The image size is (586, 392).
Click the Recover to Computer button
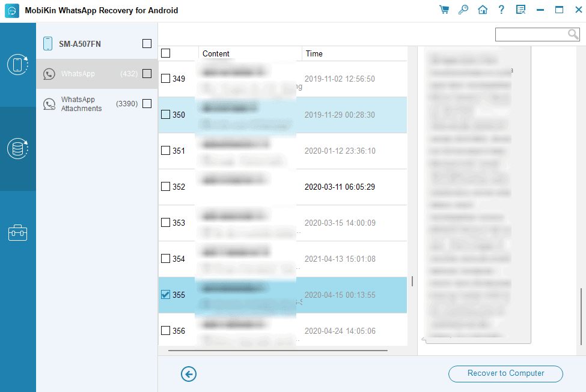point(505,374)
